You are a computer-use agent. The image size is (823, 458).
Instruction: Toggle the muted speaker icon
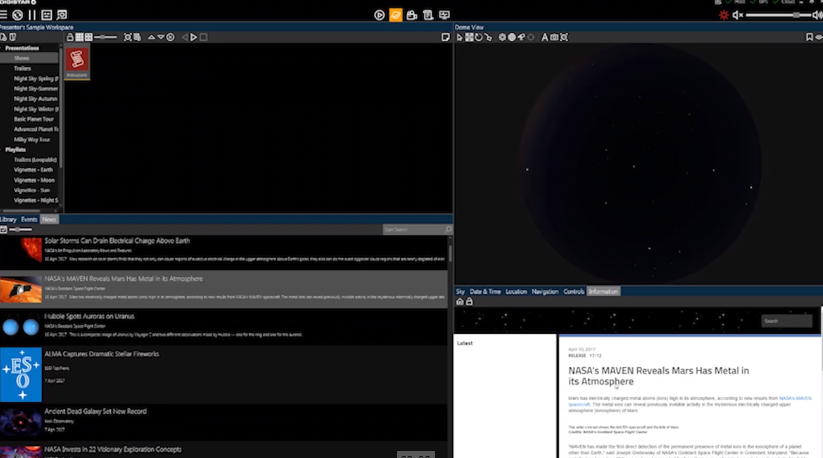tap(737, 15)
